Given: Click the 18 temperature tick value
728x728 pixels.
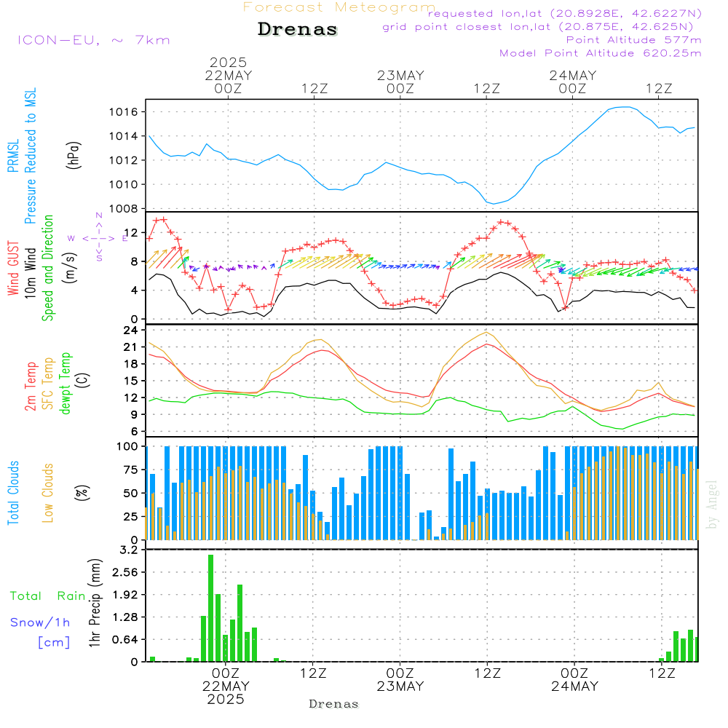Looking at the screenshot, I should click(x=130, y=363).
